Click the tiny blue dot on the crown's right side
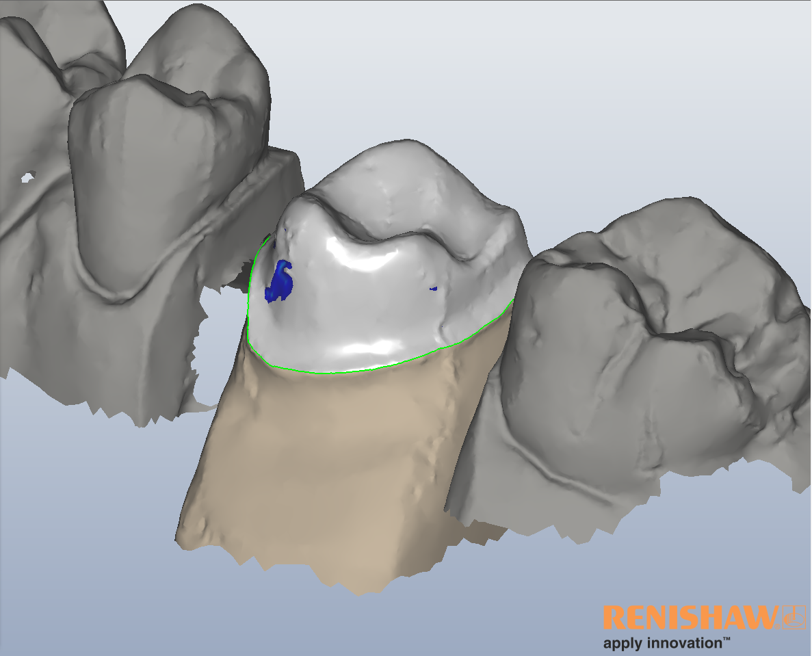This screenshot has height=656, width=812. (433, 289)
